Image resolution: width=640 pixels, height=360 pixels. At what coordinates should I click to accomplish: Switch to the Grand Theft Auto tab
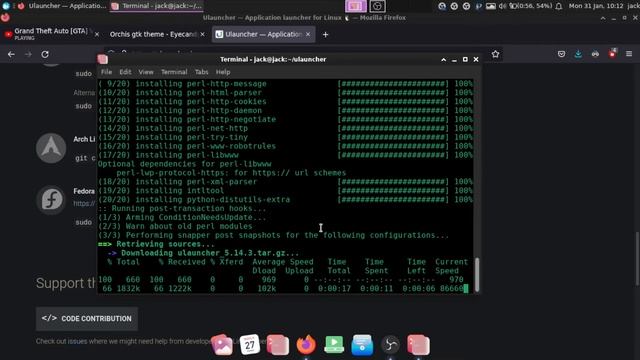(51, 34)
